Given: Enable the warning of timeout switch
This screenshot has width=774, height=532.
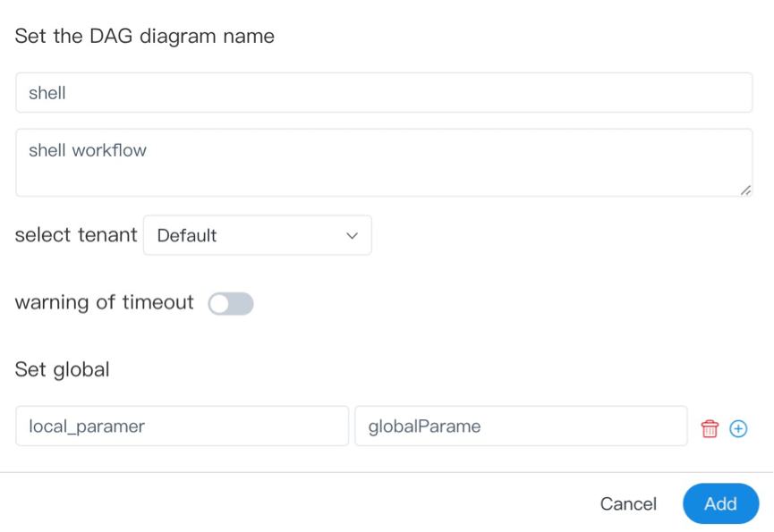Looking at the screenshot, I should click(231, 304).
